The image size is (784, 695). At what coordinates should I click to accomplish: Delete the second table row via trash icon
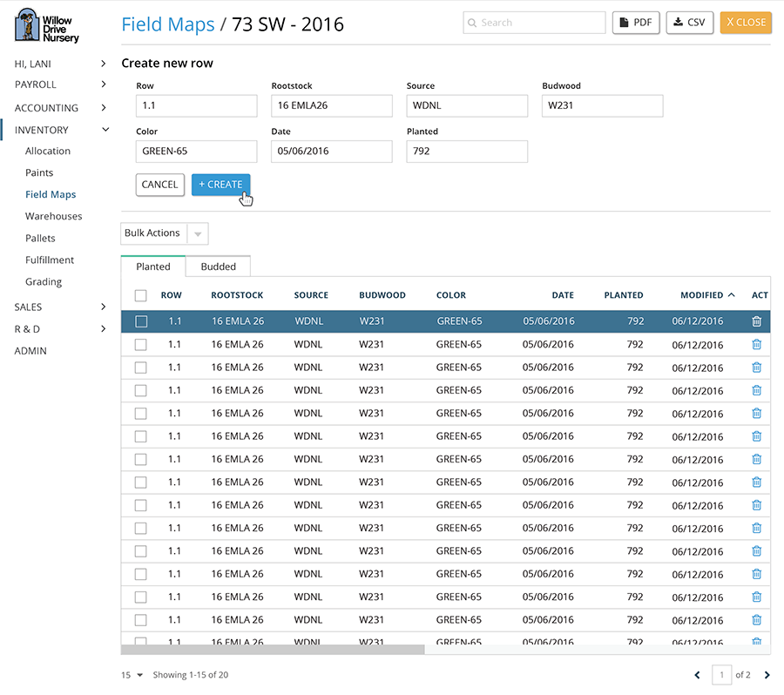click(756, 344)
